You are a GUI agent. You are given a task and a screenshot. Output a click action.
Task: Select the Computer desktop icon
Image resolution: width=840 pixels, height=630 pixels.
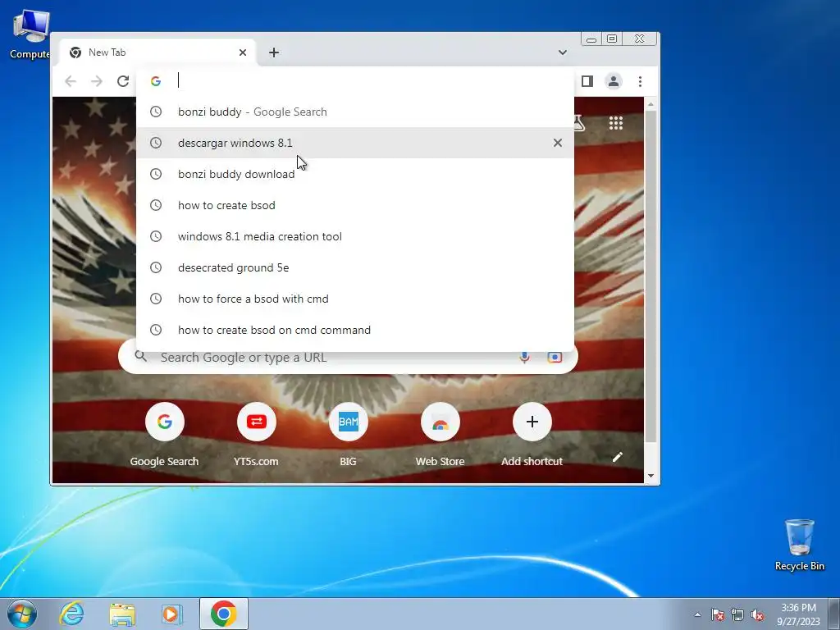click(x=30, y=34)
